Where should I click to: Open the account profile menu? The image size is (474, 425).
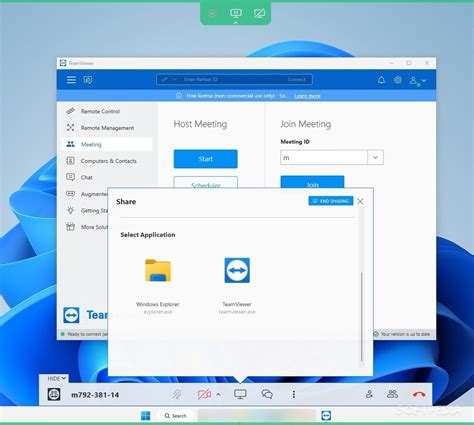point(418,80)
